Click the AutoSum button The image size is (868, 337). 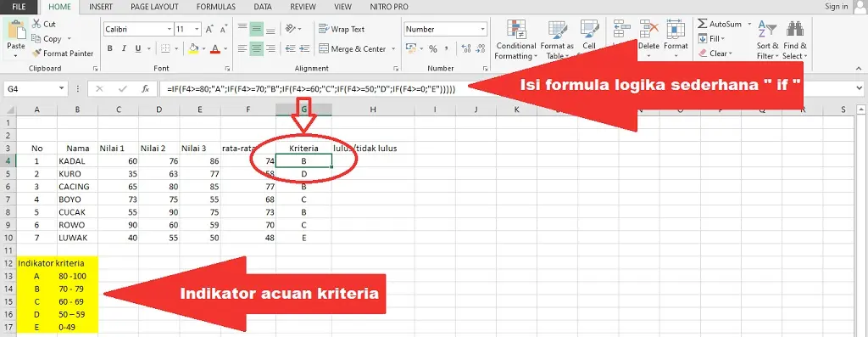(719, 24)
